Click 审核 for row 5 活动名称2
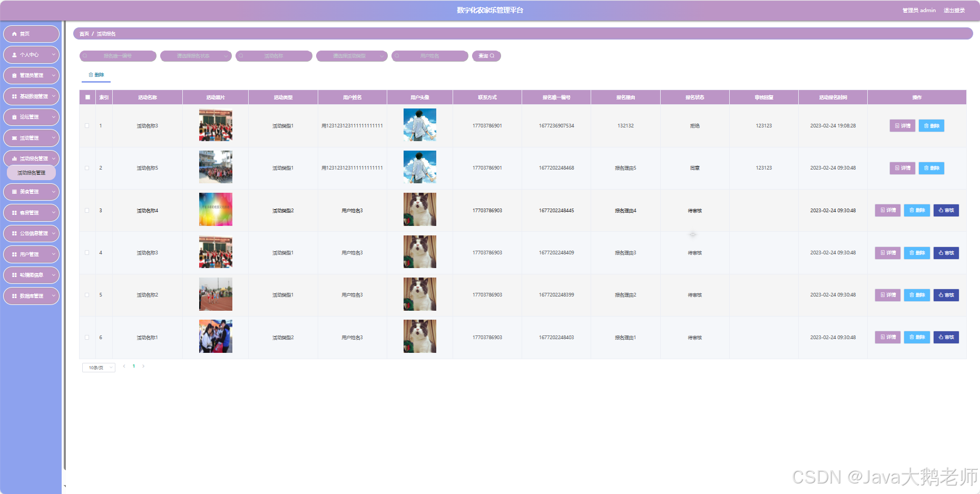This screenshot has width=980, height=494. coord(946,295)
